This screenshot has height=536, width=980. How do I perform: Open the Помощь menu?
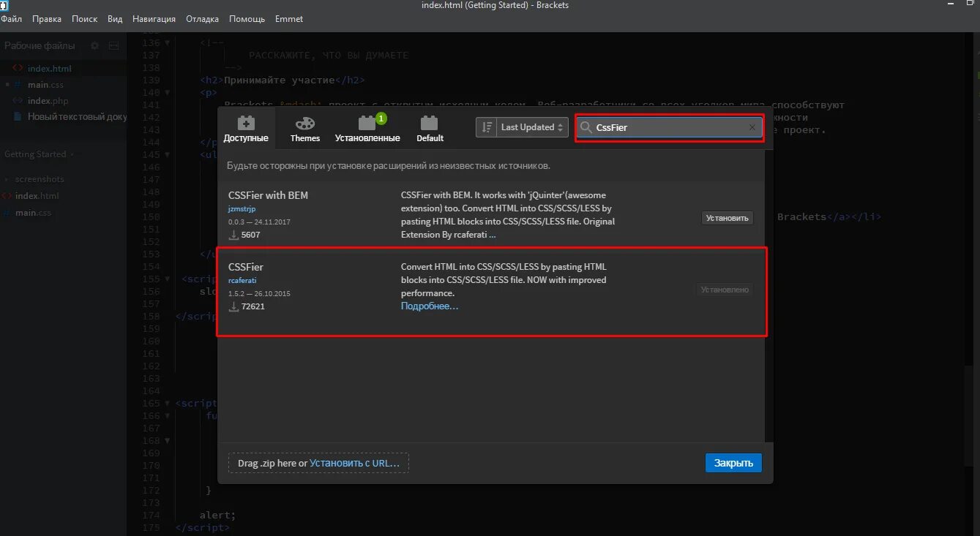tap(247, 19)
